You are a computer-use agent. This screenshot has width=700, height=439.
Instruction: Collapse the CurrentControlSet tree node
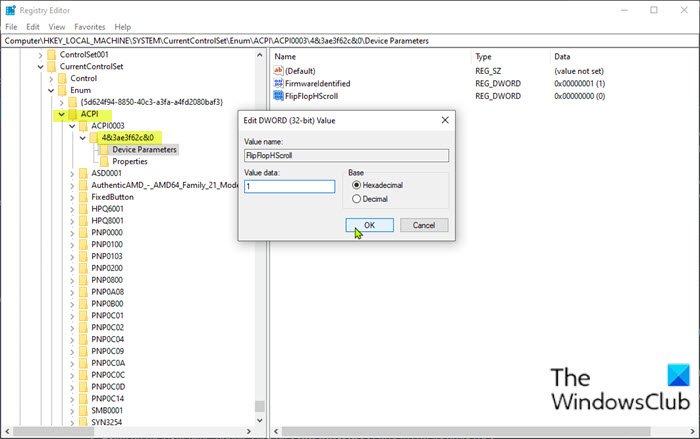[40, 67]
